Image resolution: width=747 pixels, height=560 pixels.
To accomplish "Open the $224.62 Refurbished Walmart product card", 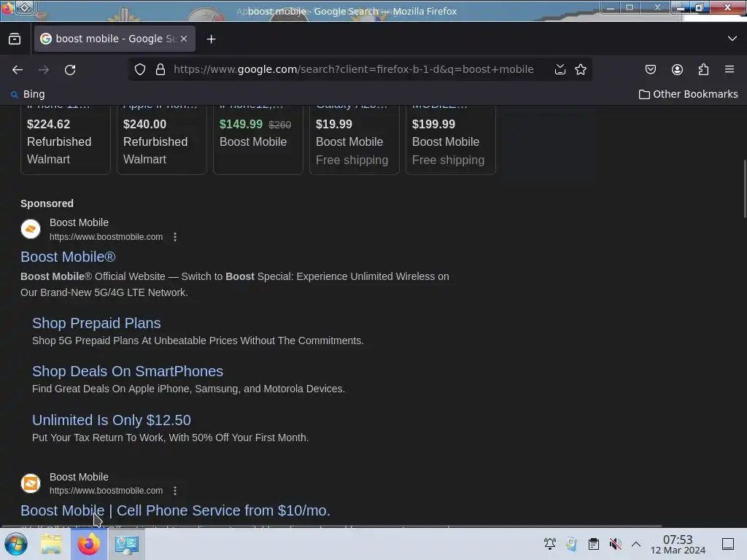I will tap(66, 139).
